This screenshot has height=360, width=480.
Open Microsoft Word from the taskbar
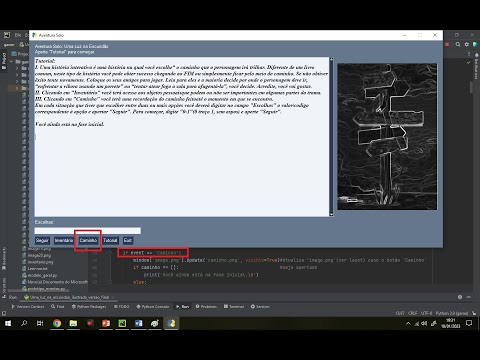coord(139,323)
